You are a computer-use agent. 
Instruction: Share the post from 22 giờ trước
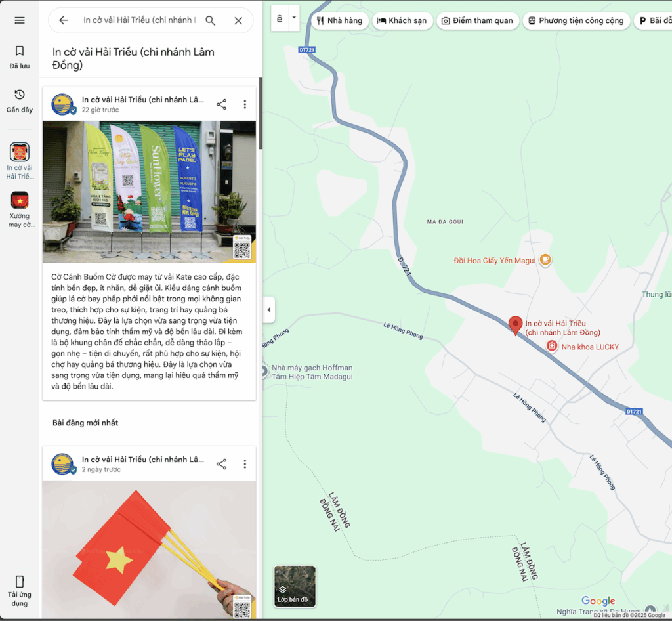click(222, 104)
